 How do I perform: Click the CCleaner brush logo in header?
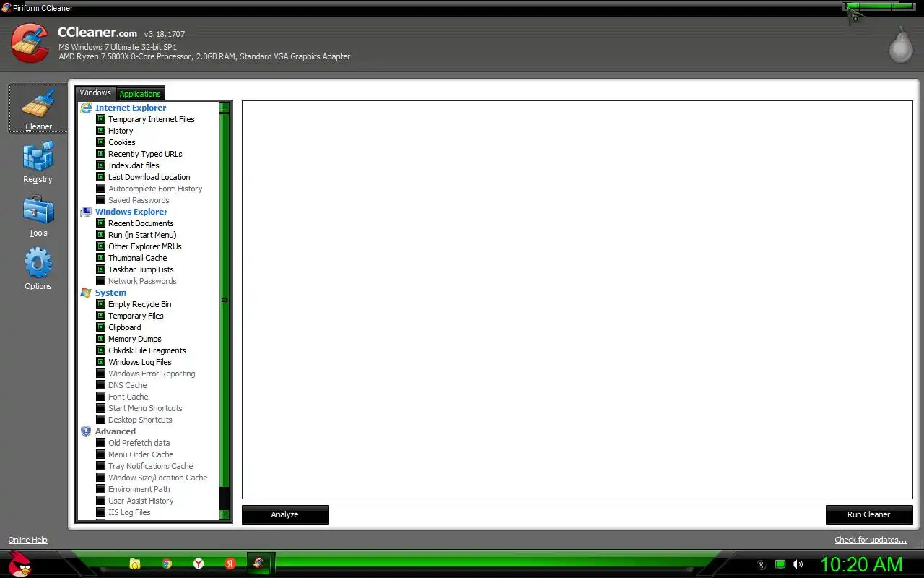(30, 43)
